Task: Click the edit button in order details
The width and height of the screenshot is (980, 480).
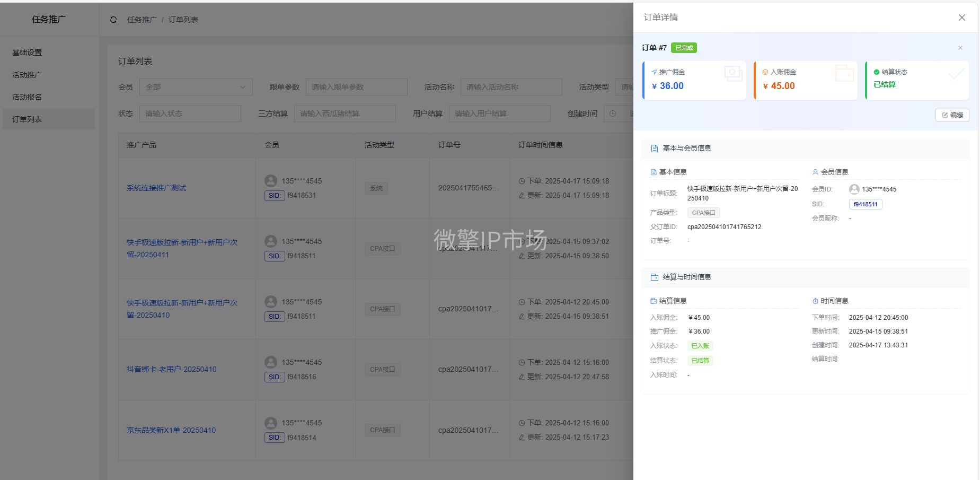Action: (952, 115)
